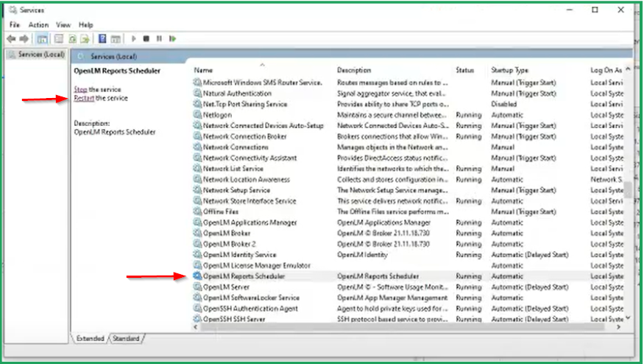Click the scroll-down arrow of the services list
The height and width of the screenshot is (364, 644).
(x=628, y=318)
